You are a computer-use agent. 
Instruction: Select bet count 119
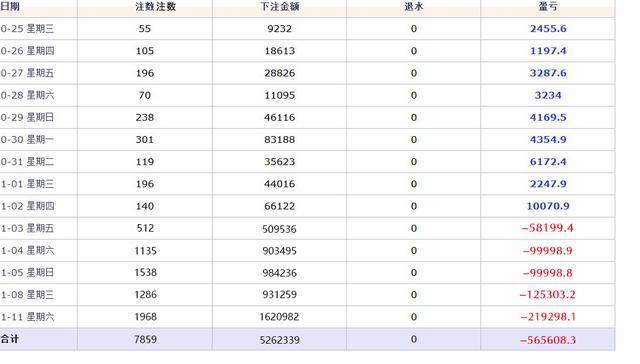point(145,162)
